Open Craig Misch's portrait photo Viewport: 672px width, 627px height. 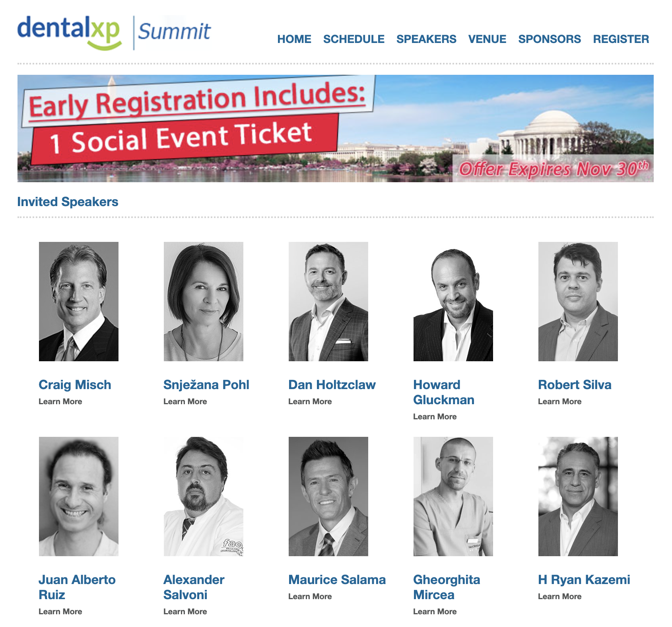click(x=79, y=302)
